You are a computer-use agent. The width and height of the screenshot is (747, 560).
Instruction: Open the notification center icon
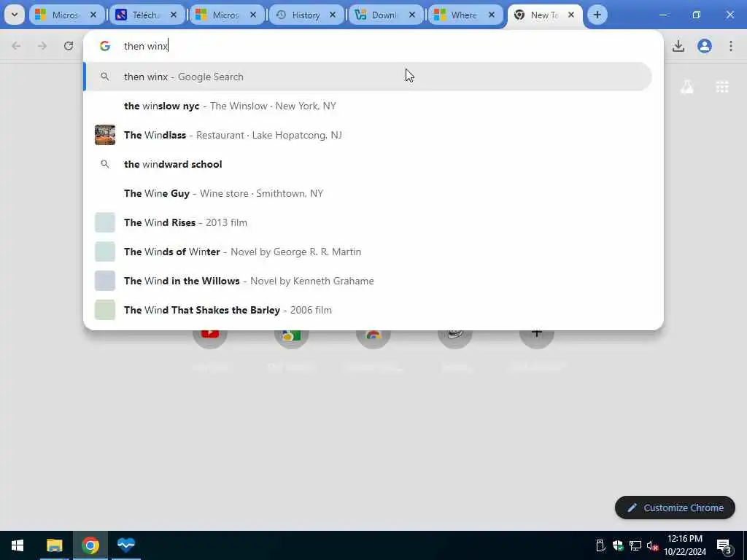click(x=724, y=545)
